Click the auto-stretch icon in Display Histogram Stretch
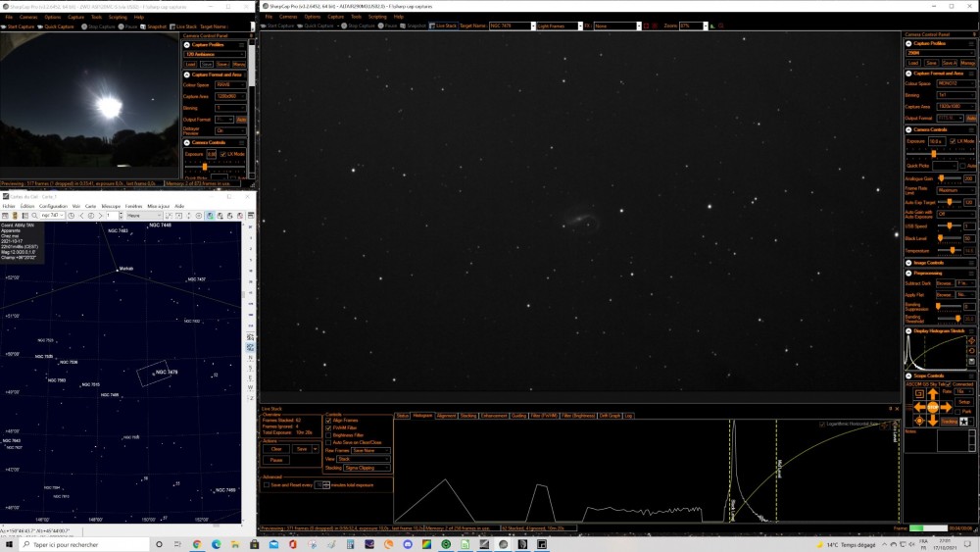 (971, 341)
